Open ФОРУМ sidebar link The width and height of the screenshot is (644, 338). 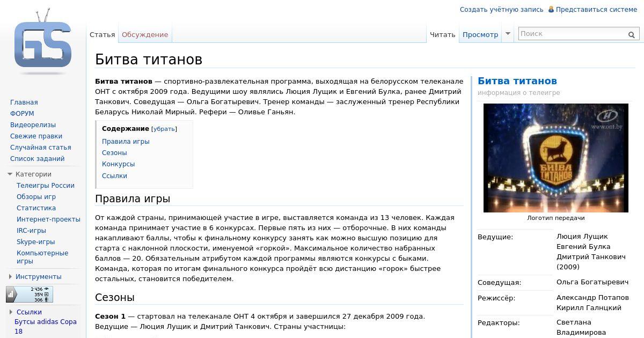(22, 113)
